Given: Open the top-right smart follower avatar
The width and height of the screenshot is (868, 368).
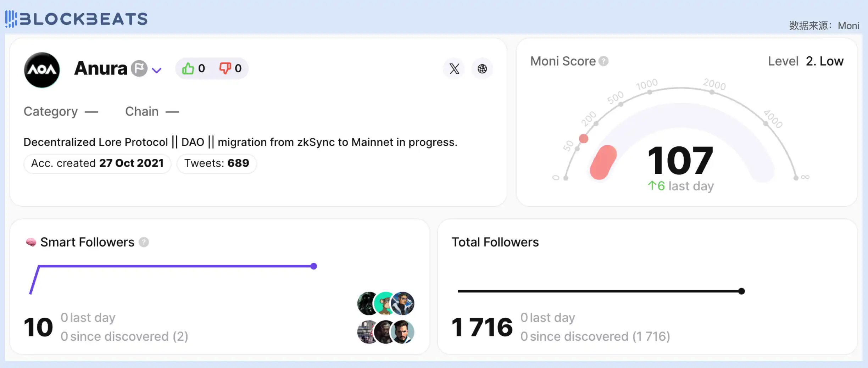Looking at the screenshot, I should 403,303.
